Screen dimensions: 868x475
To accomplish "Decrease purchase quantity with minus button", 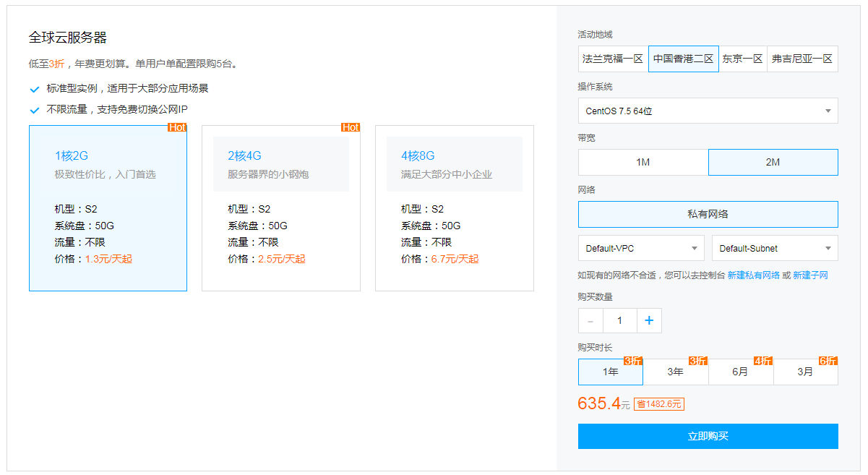I will [x=590, y=321].
